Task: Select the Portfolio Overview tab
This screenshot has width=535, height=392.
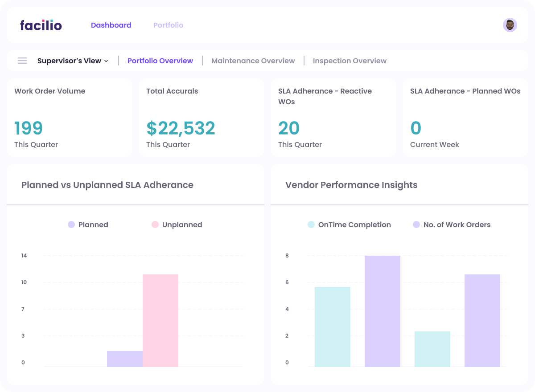Action: [160, 61]
